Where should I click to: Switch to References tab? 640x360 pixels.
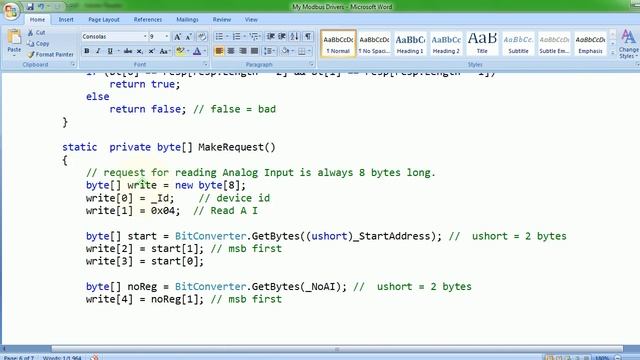tap(148, 20)
